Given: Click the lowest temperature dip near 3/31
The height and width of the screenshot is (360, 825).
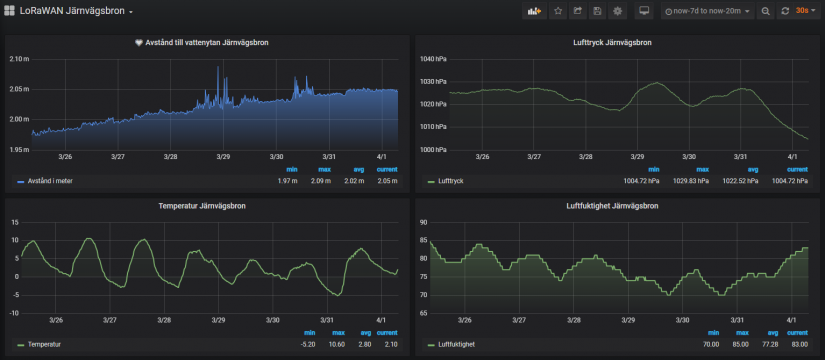Looking at the screenshot, I should tap(338, 295).
